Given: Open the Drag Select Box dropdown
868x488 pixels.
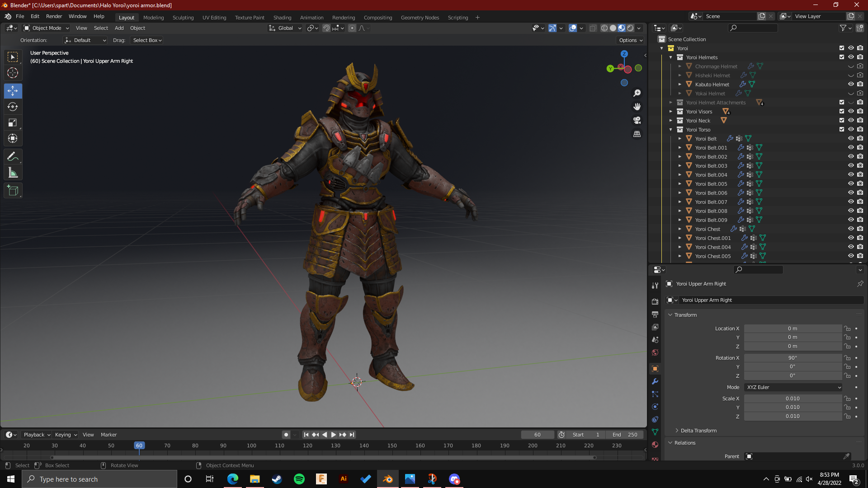Looking at the screenshot, I should click(147, 40).
